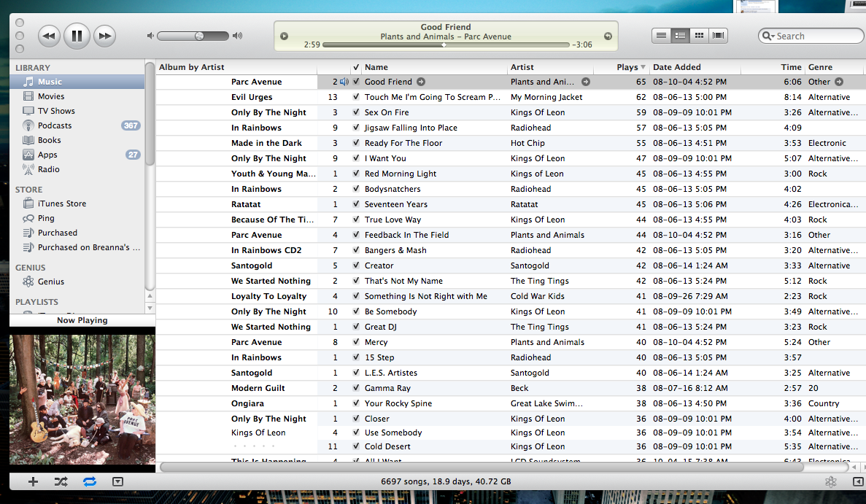Skip back to the previous track
This screenshot has height=504, width=866.
tap(49, 36)
